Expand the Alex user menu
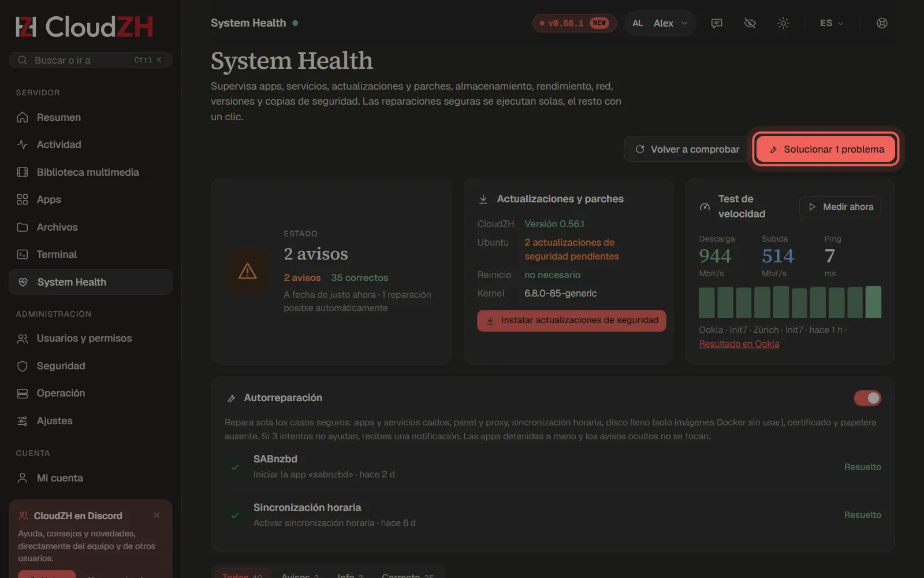 [x=660, y=23]
